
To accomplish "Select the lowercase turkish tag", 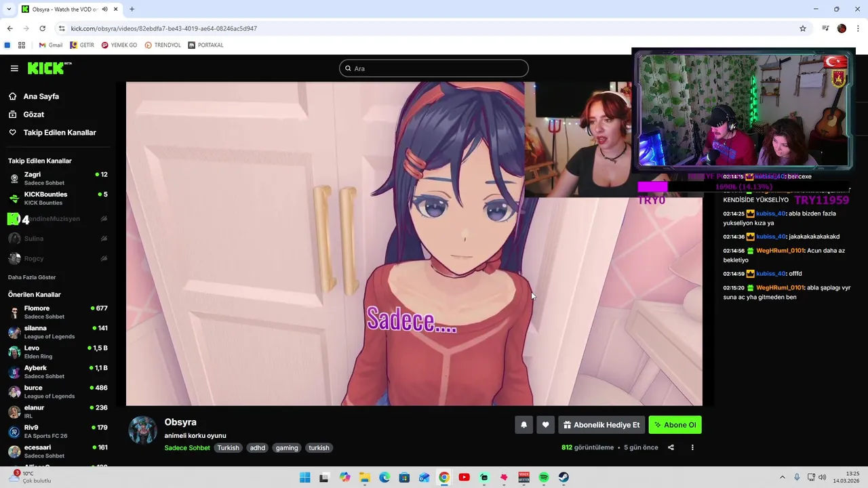I will coord(319,448).
